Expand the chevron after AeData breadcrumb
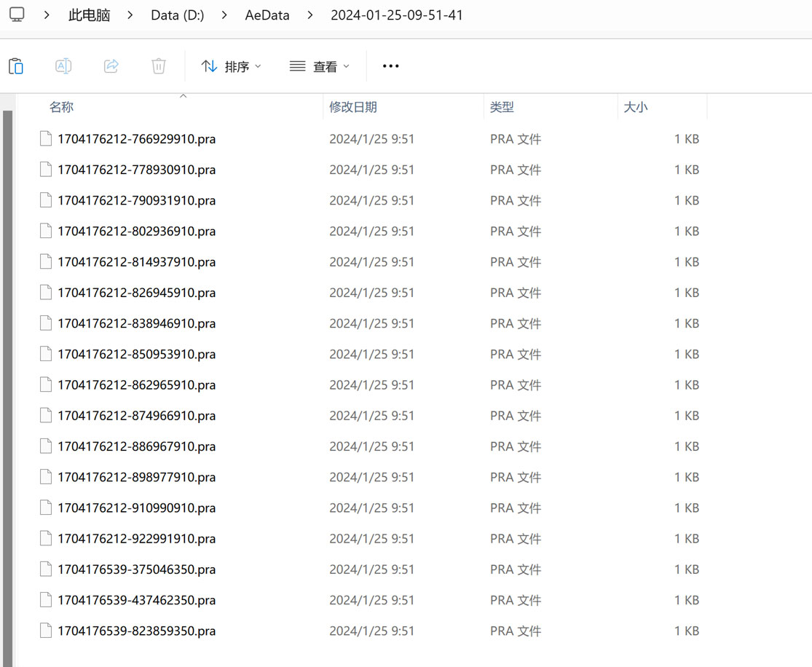This screenshot has width=812, height=667. (x=310, y=15)
